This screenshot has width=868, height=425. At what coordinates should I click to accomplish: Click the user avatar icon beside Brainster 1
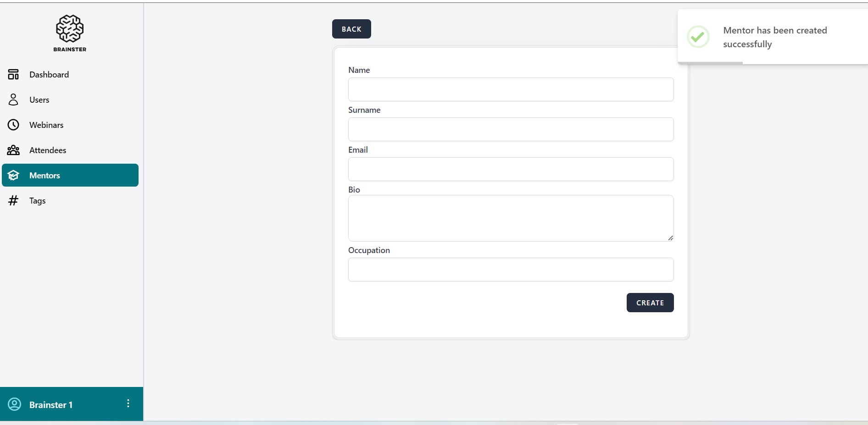[x=15, y=404]
